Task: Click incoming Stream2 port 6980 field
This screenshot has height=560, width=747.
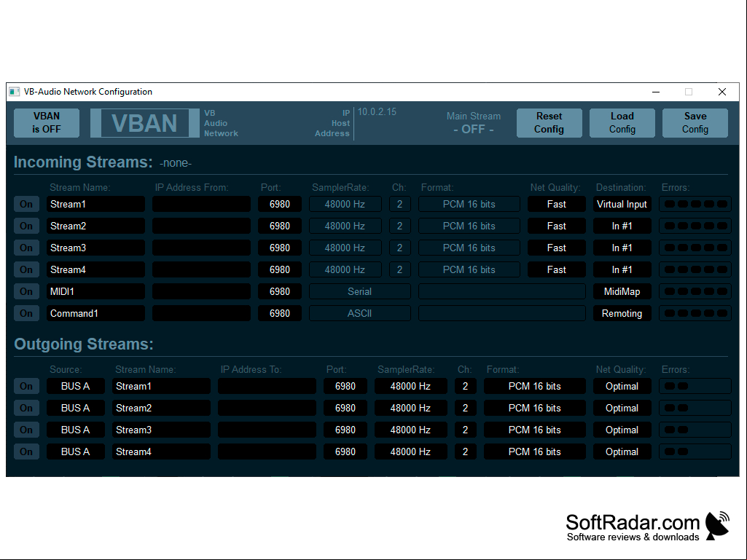Action: pos(280,226)
